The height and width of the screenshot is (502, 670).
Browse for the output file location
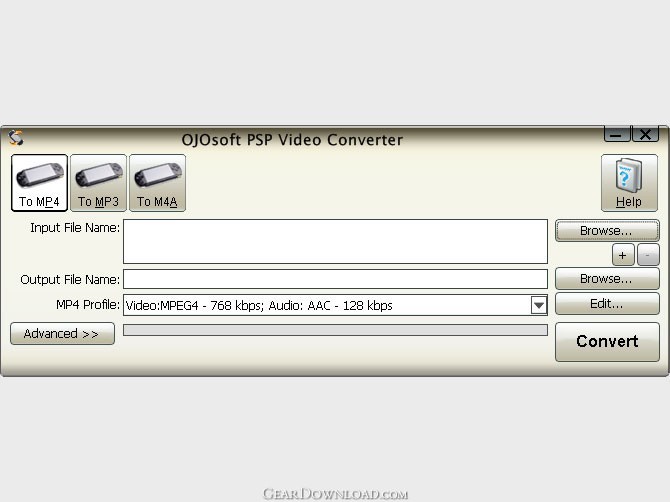coord(607,279)
